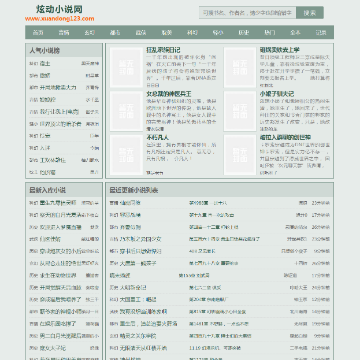Viewport: 360px width, 360px height.
Task: Open the 记录 nav item
Action: 321,33
